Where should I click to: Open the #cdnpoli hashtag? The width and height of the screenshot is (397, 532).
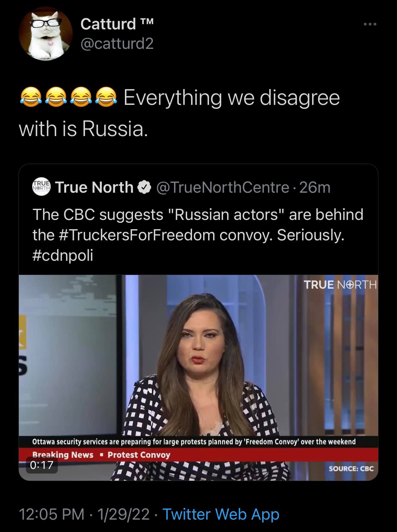tap(63, 255)
